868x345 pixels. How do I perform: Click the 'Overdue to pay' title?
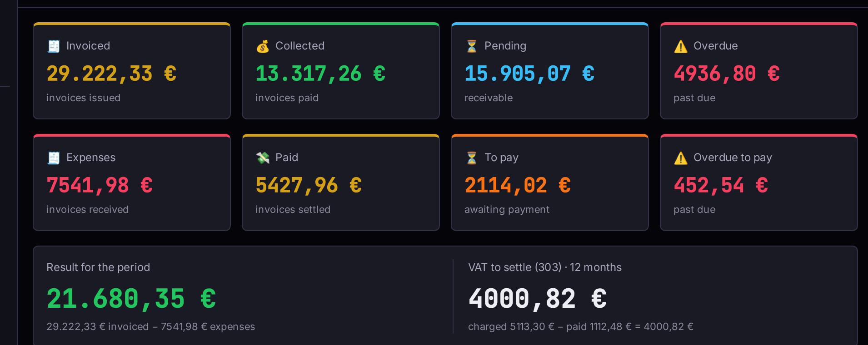pos(733,158)
